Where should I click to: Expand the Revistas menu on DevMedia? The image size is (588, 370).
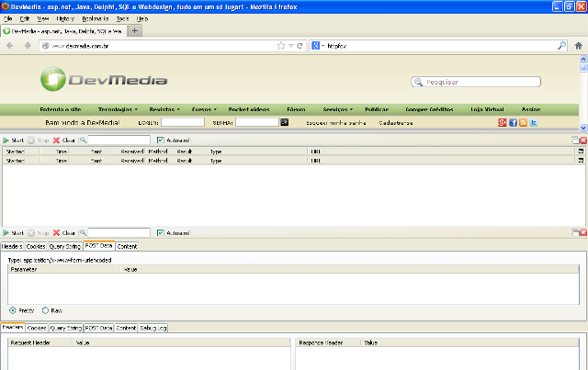click(164, 109)
